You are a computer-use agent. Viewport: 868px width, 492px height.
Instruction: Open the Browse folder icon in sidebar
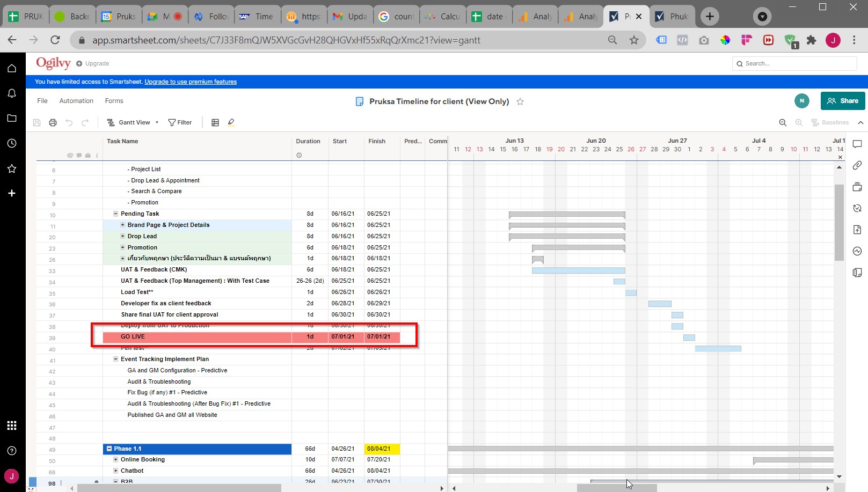12,118
